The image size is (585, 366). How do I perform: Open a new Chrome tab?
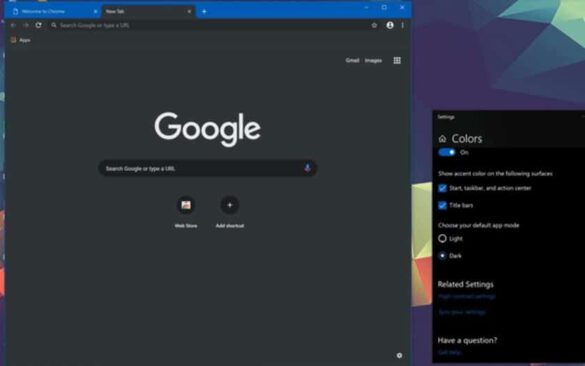point(204,12)
